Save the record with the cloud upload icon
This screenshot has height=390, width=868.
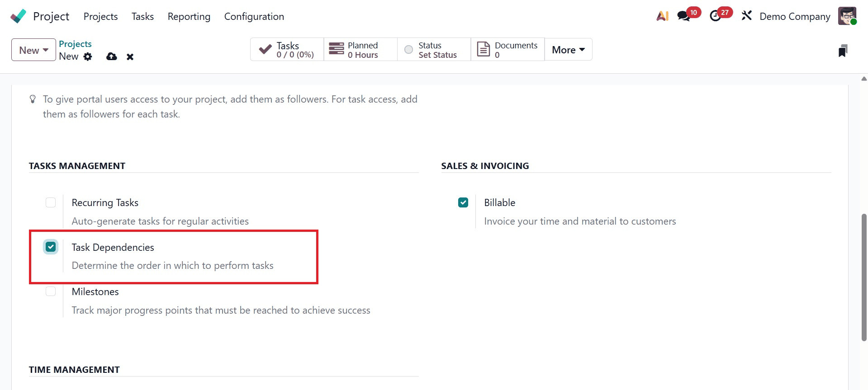tap(111, 56)
